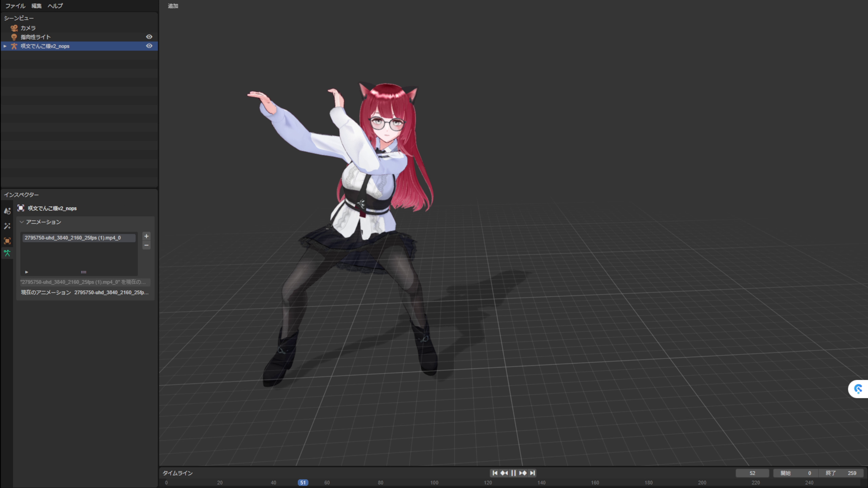Open the 編集 menu

point(37,6)
